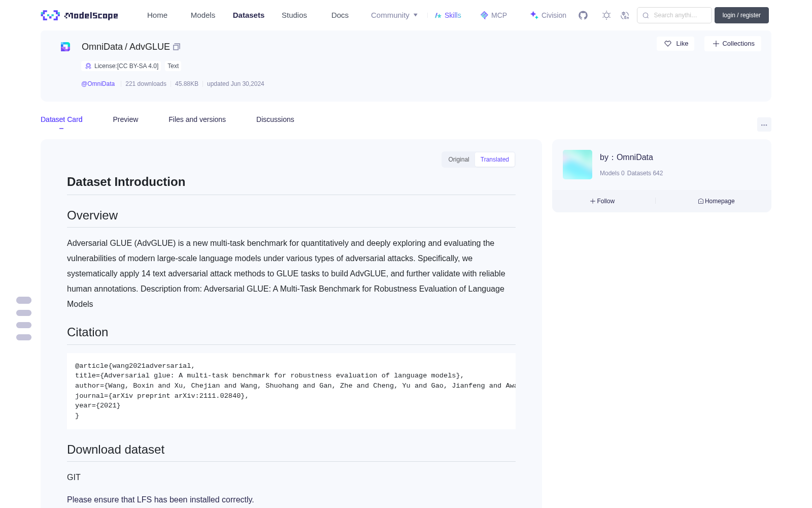Click the plus icon next to Follow

point(593,201)
